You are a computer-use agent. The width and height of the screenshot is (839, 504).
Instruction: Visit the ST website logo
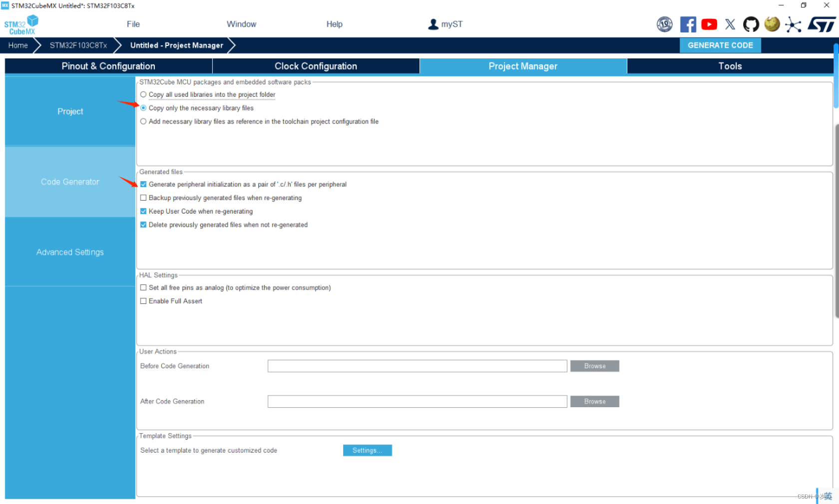pos(822,24)
